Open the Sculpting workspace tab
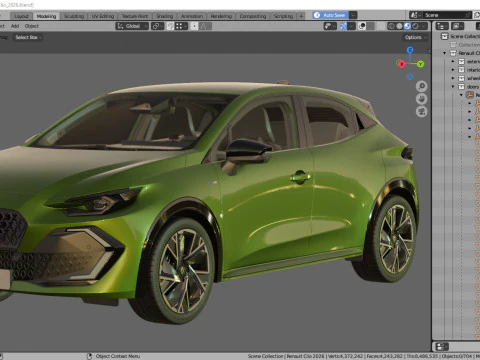The image size is (480, 360). [74, 16]
